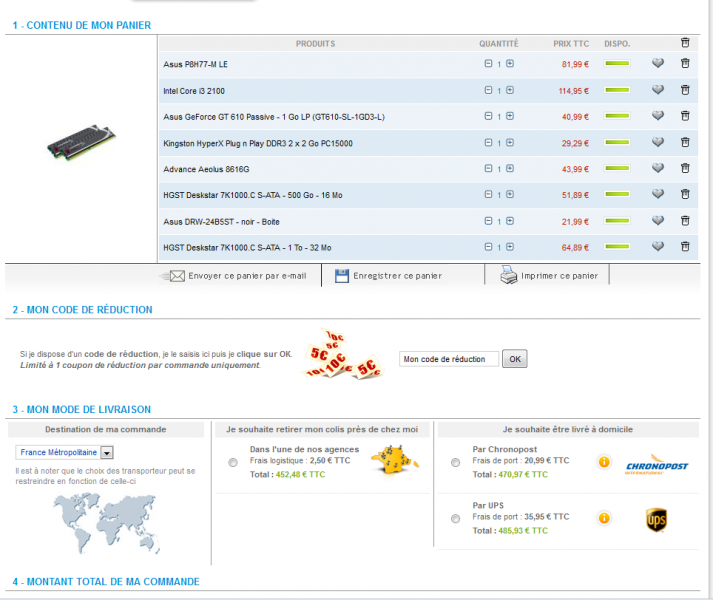The width and height of the screenshot is (713, 600).
Task: Add HGST Deskstar 500 Go to wishlist
Action: click(x=658, y=194)
